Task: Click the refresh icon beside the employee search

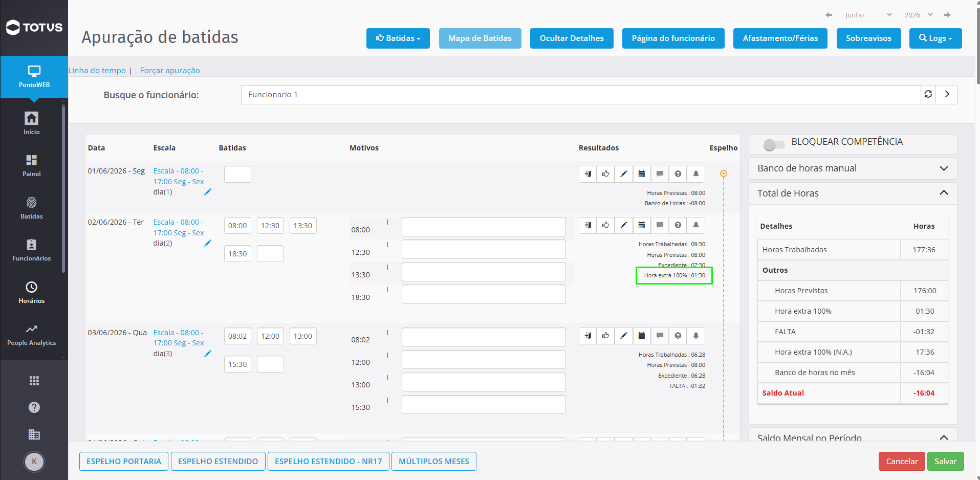Action: [x=928, y=94]
